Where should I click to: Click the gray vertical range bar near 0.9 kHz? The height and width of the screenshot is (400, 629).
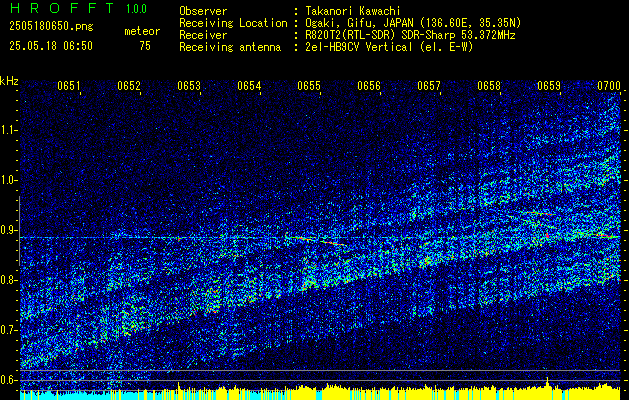[x=19, y=231]
